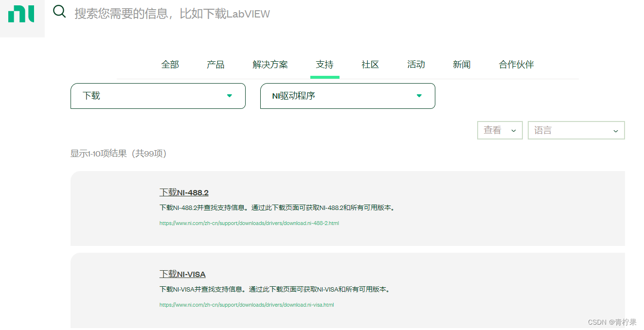Select the 支持 tab
Screen dimensions: 644x330
pyautogui.click(x=324, y=65)
